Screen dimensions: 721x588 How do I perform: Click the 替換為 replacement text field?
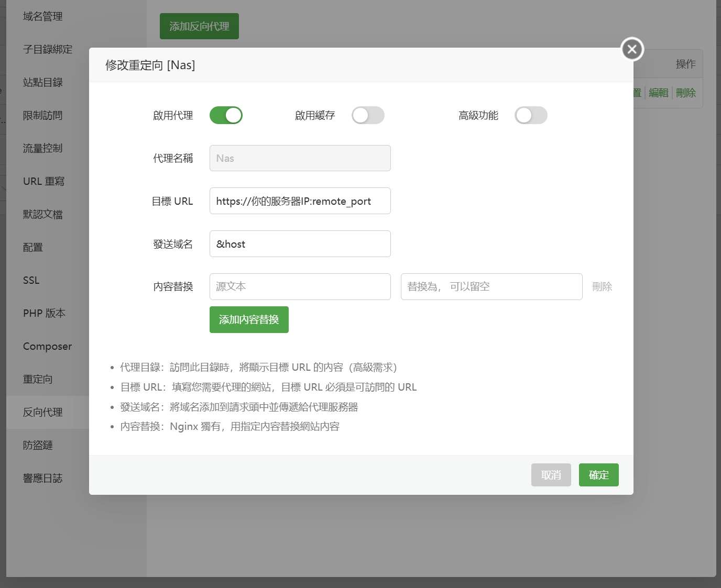tap(491, 287)
